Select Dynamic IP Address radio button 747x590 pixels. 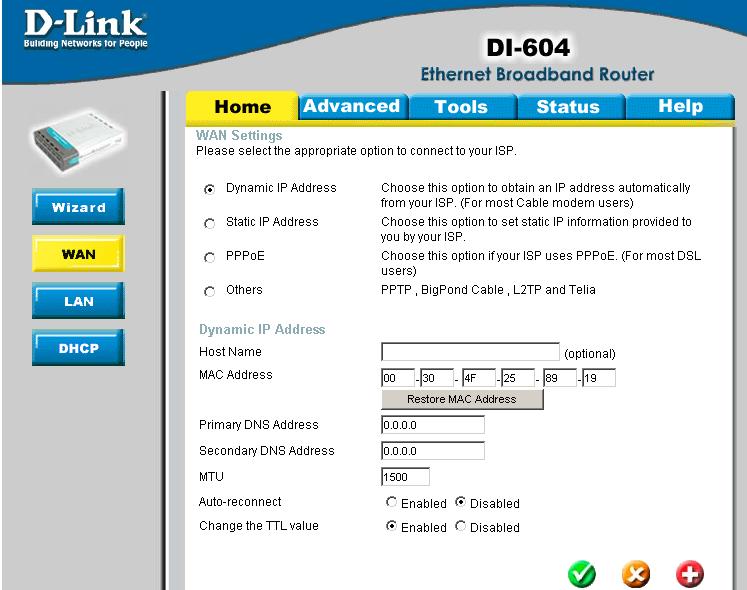tap(209, 189)
